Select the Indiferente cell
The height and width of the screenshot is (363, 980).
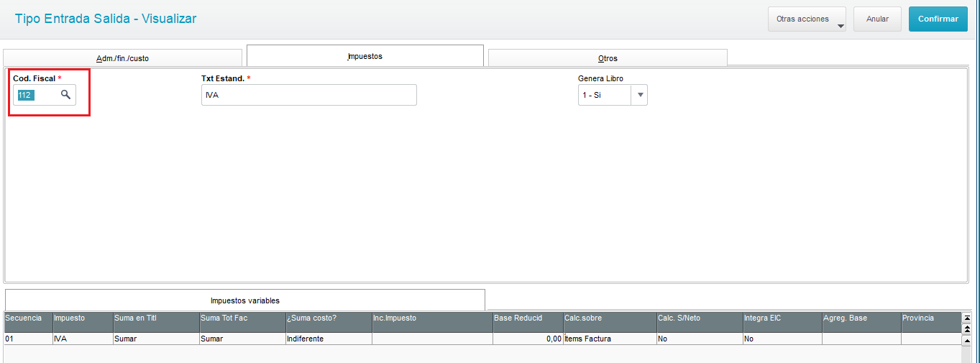[329, 339]
